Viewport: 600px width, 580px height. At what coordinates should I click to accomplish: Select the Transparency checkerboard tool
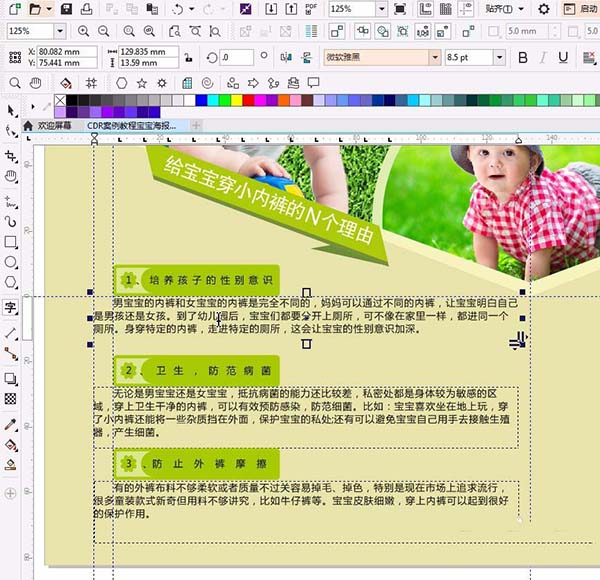click(11, 399)
